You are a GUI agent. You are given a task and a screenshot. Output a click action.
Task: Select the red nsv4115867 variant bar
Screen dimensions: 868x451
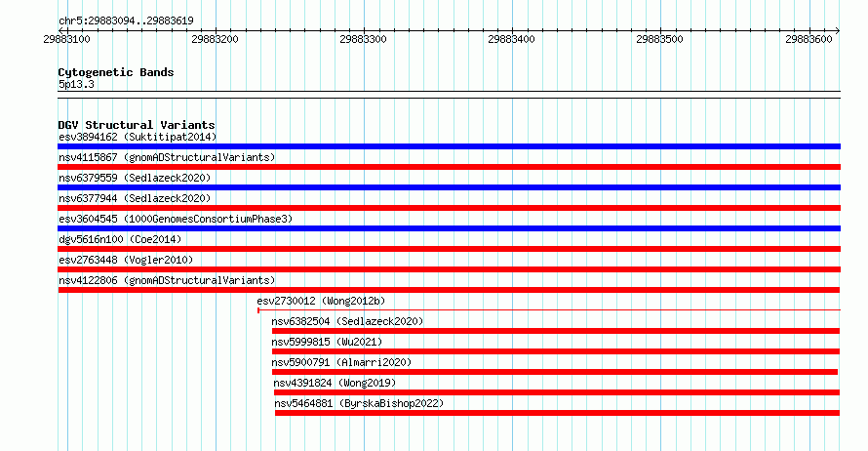(x=449, y=167)
